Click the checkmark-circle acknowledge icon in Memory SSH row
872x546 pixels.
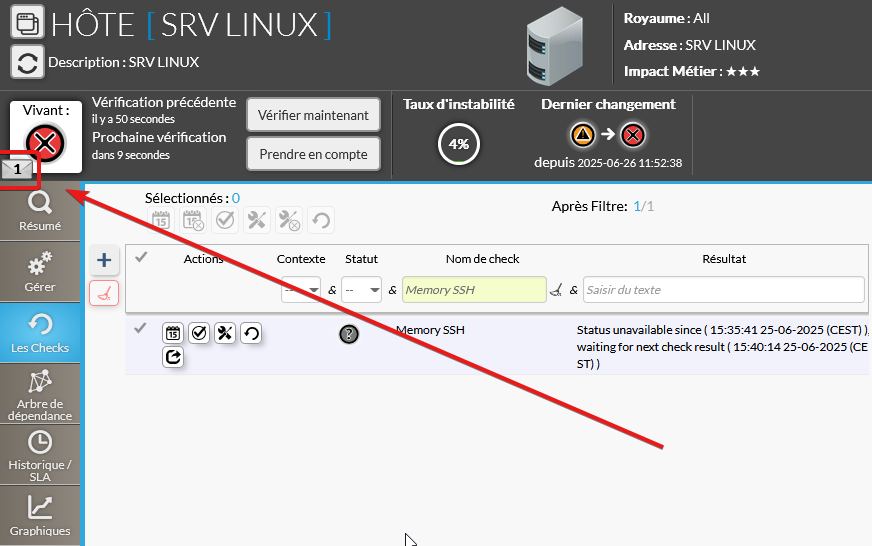199,333
